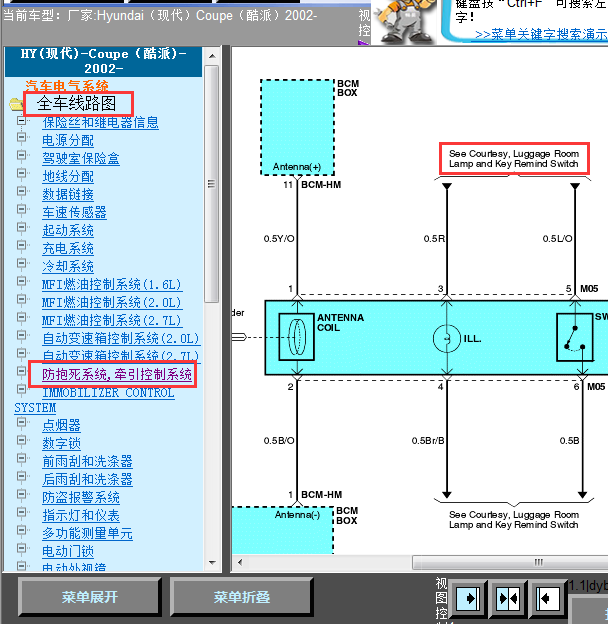Click the HY(现代)-Coupe(酷派)-2002- header
The width and height of the screenshot is (608, 624).
(x=103, y=61)
